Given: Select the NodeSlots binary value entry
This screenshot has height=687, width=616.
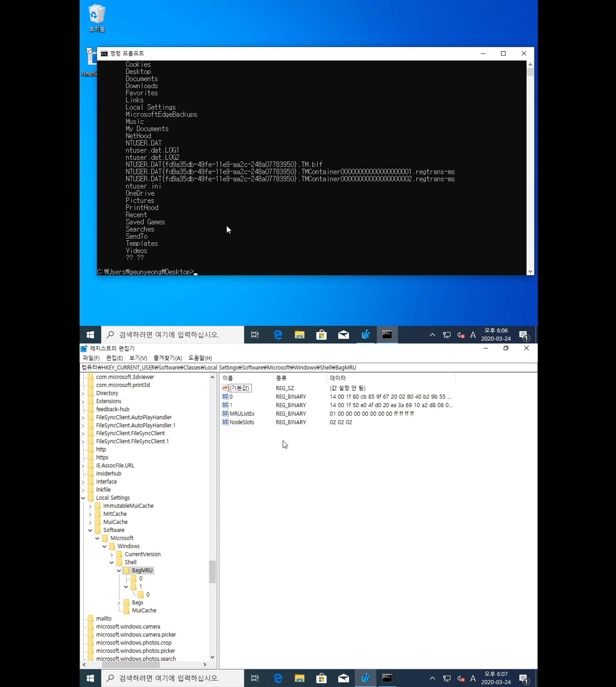Looking at the screenshot, I should pyautogui.click(x=241, y=422).
